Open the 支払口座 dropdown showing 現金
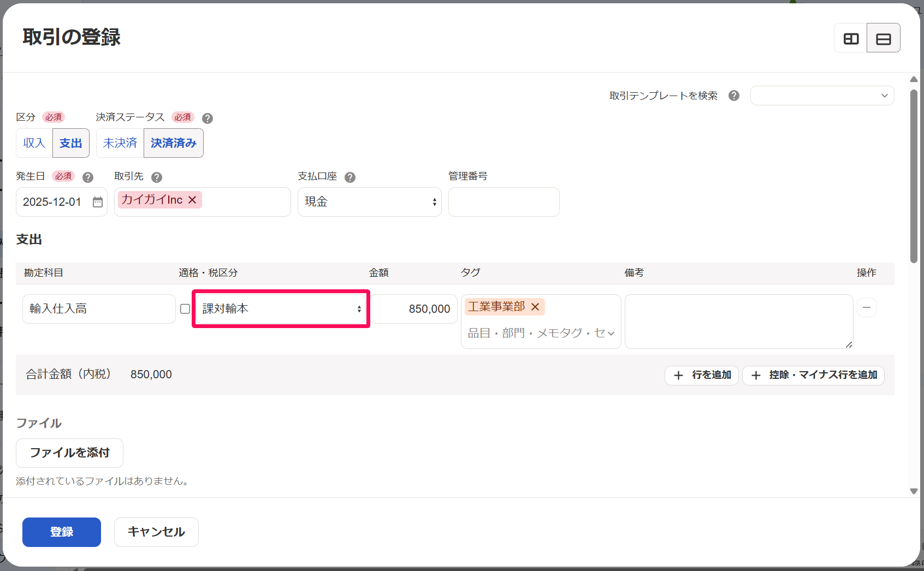The height and width of the screenshot is (571, 924). coord(370,202)
